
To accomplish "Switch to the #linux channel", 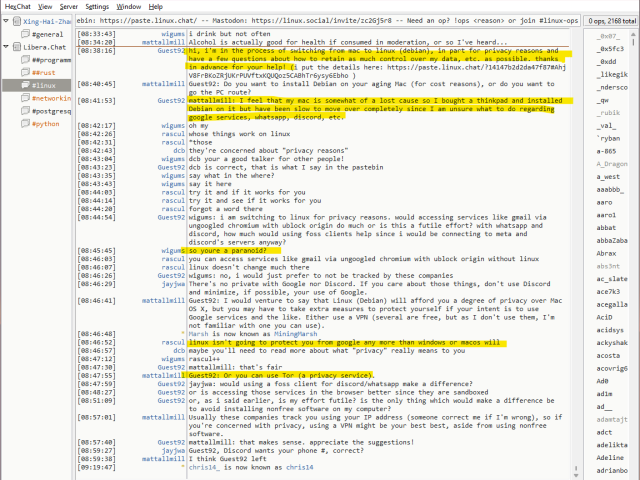I will [x=44, y=85].
